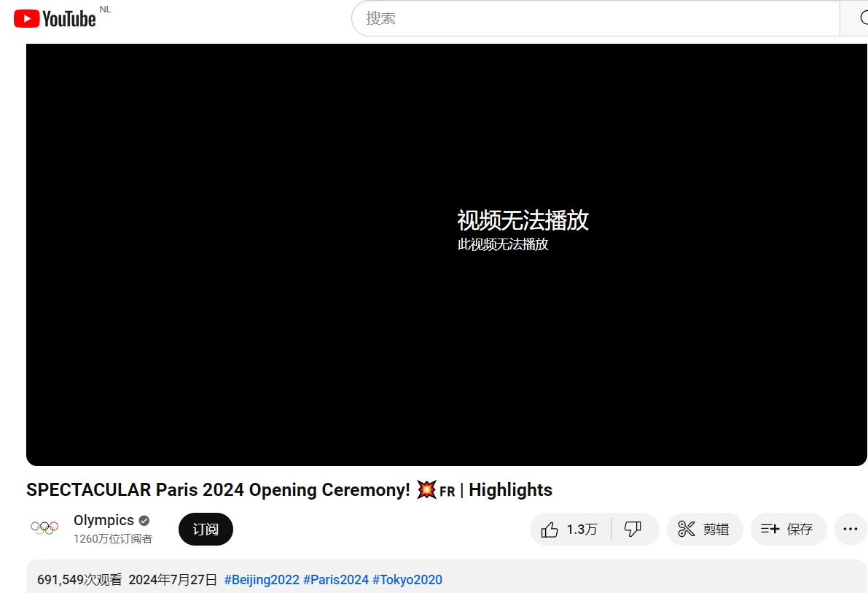This screenshot has height=593, width=868.
Task: Save the video with 保存 button
Action: click(789, 530)
